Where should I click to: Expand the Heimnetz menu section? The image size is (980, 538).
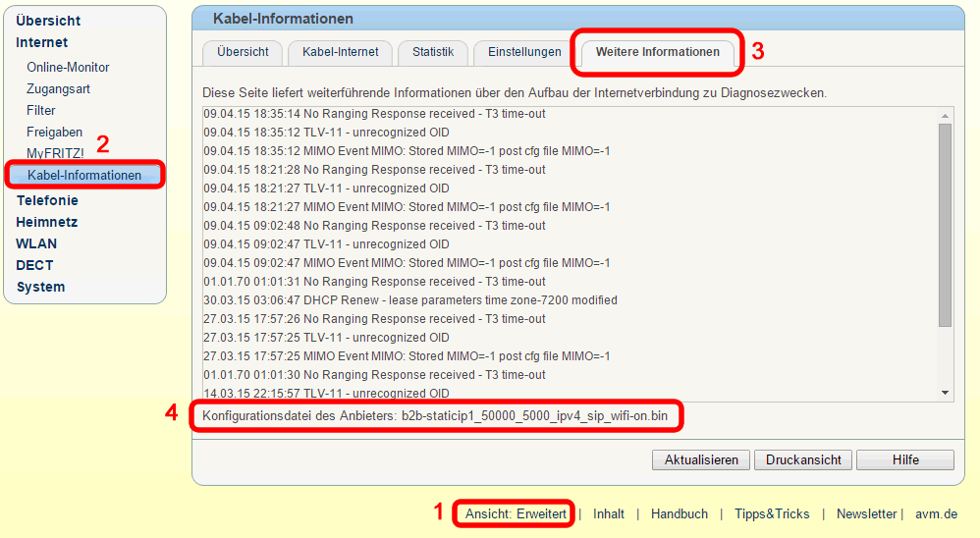pos(46,222)
